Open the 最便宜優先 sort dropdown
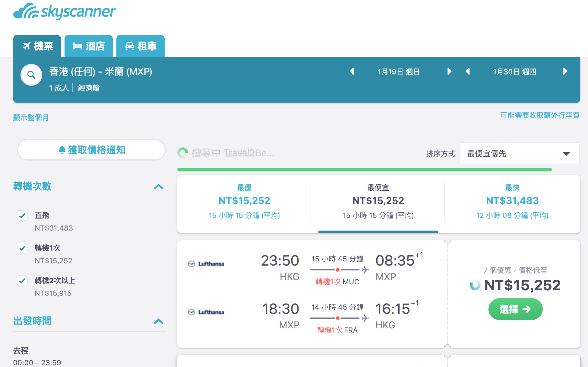 pos(519,154)
